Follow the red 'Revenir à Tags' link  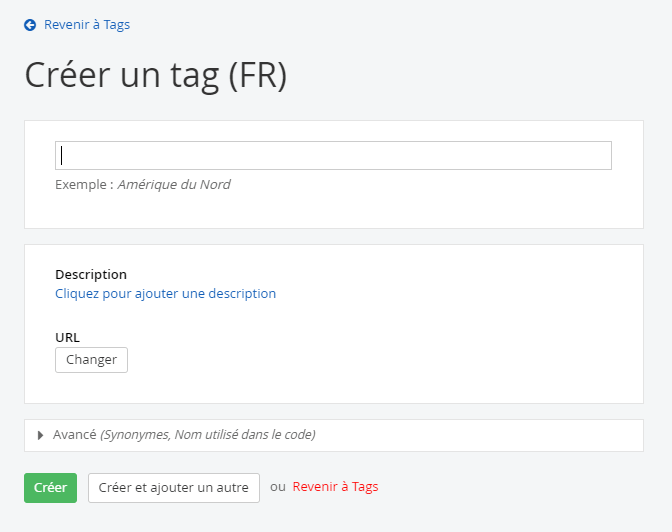[335, 487]
